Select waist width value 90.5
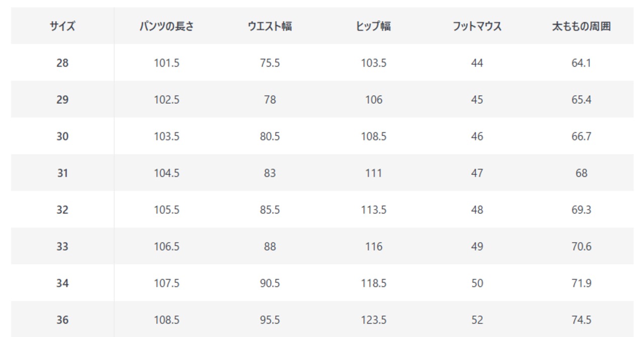644x337 pixels. [x=270, y=284]
